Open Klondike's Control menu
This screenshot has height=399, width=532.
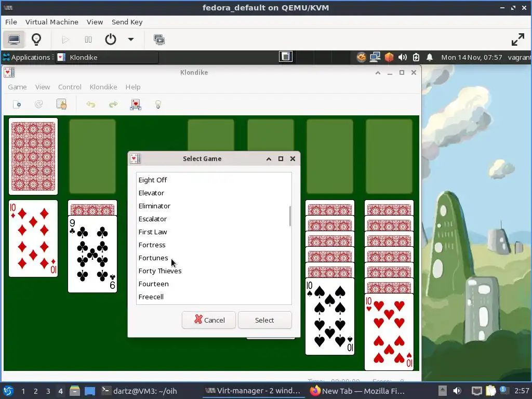pyautogui.click(x=70, y=87)
